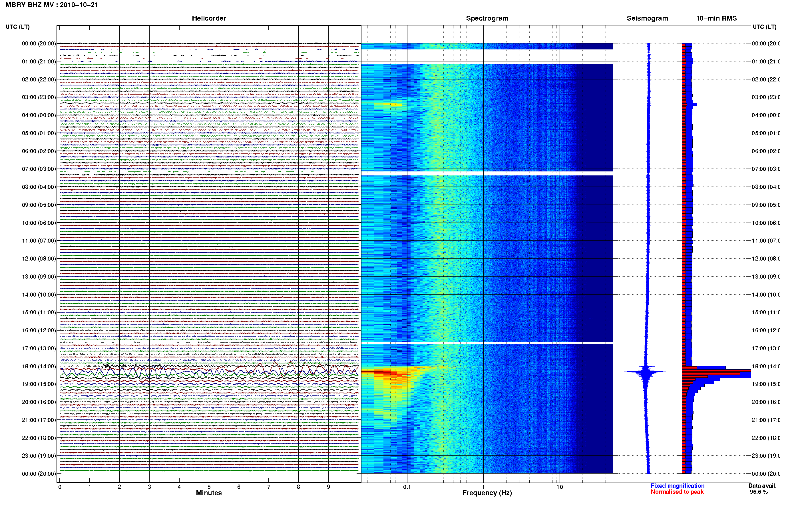812x508 pixels.
Task: Select the Seismogram panel heading
Action: [647, 18]
